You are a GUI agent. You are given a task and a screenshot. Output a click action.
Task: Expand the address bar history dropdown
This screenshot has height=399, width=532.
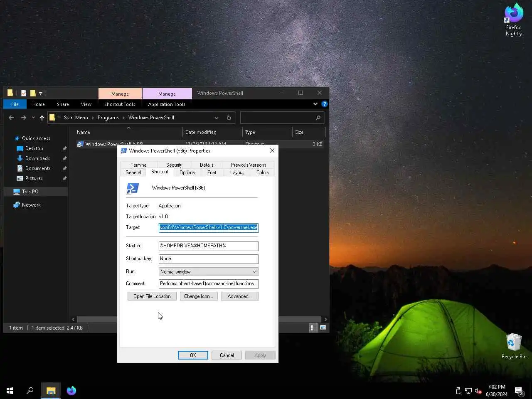click(216, 118)
